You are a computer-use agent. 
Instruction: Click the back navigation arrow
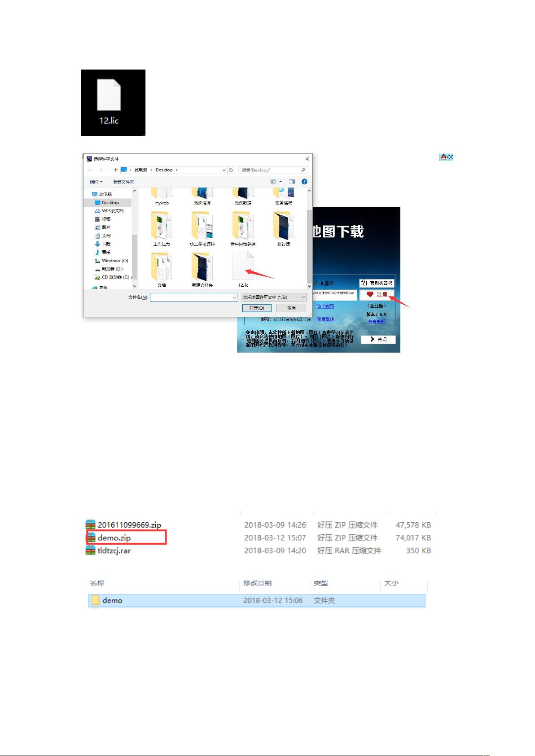[90, 170]
